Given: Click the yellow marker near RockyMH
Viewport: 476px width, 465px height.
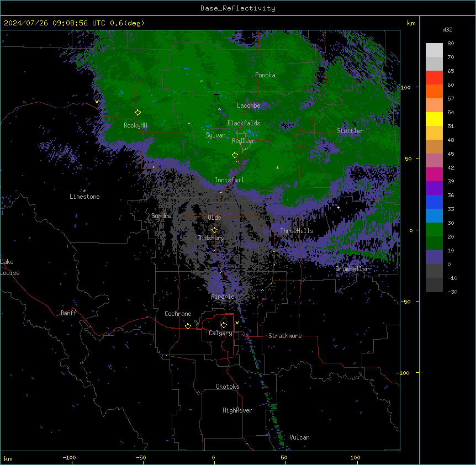Looking at the screenshot, I should 138,113.
